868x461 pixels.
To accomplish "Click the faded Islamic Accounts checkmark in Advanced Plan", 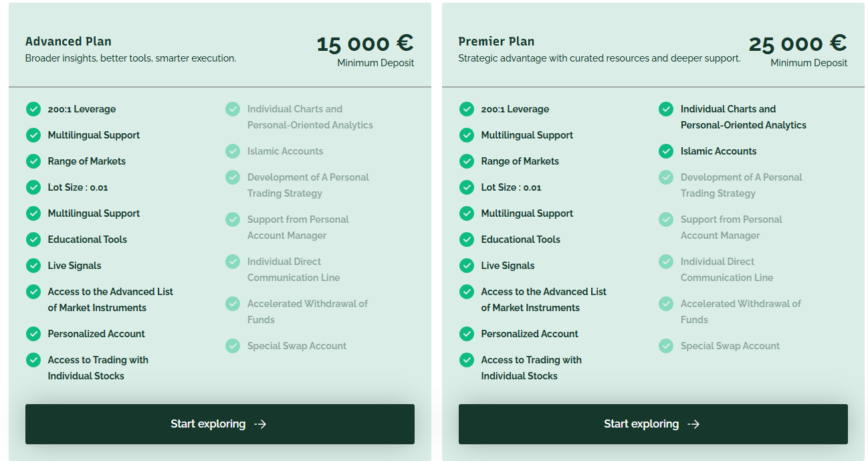I will (233, 151).
